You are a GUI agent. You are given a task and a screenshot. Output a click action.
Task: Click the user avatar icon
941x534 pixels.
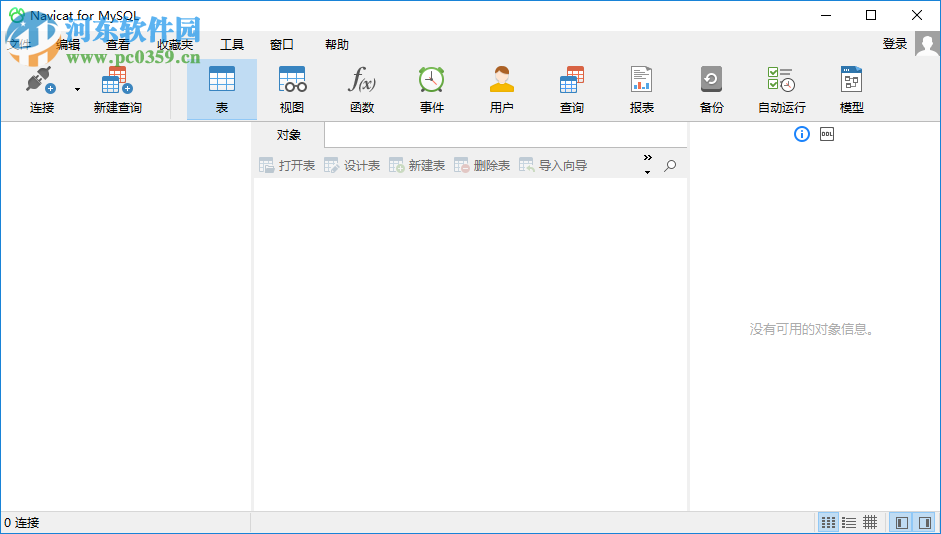coord(927,44)
